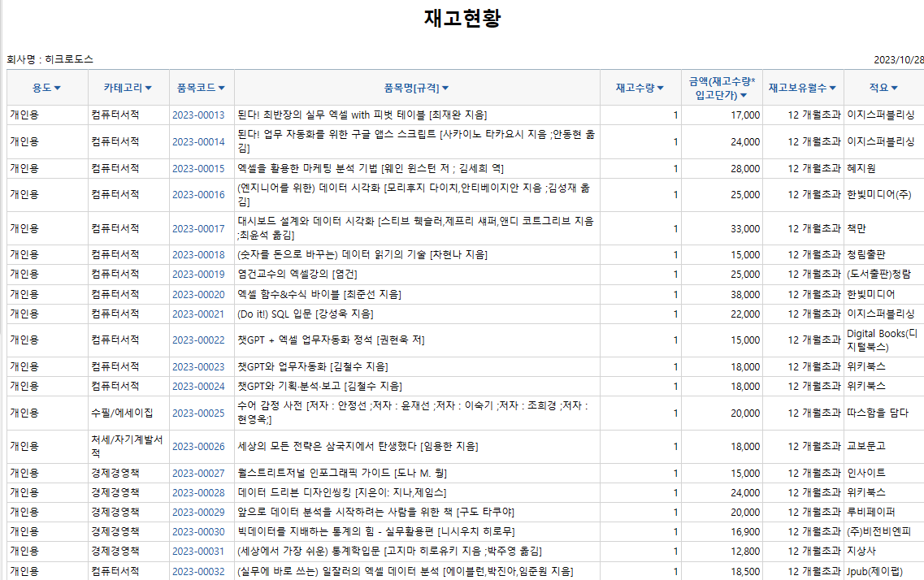This screenshot has width=924, height=580.
Task: Click the 지상사 remarks cell
Action: point(884,552)
